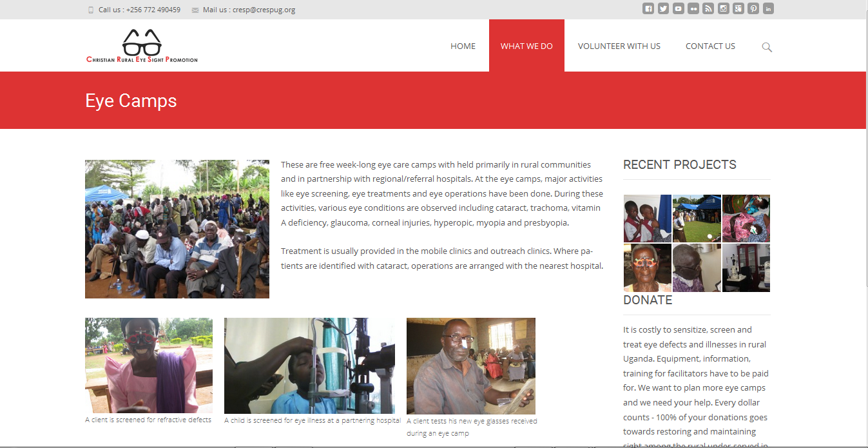Open VOLUNTEER WITH US page
Image resolution: width=868 pixels, height=448 pixels.
click(619, 46)
